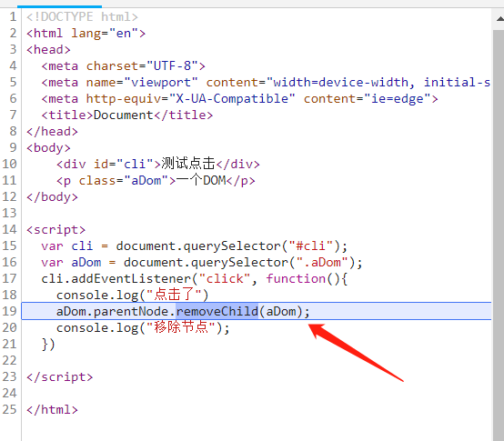504x441 pixels.
Task: Click charset="UTF-8" on line 4
Action: coord(142,65)
